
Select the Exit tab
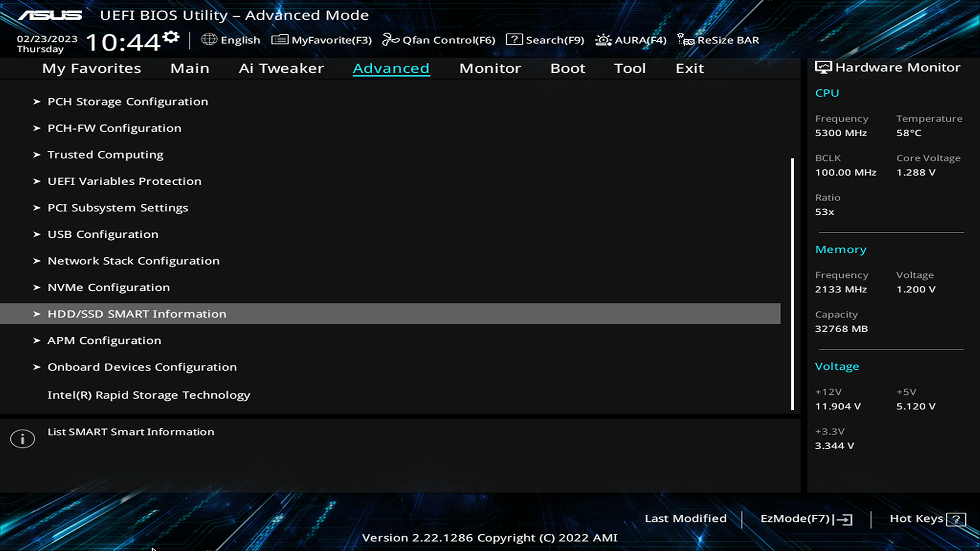click(x=690, y=68)
